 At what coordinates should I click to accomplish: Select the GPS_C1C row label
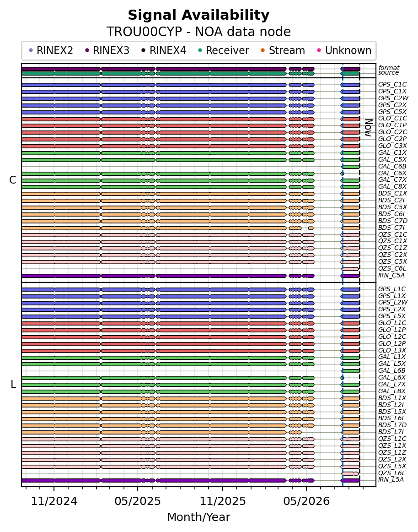pos(392,85)
